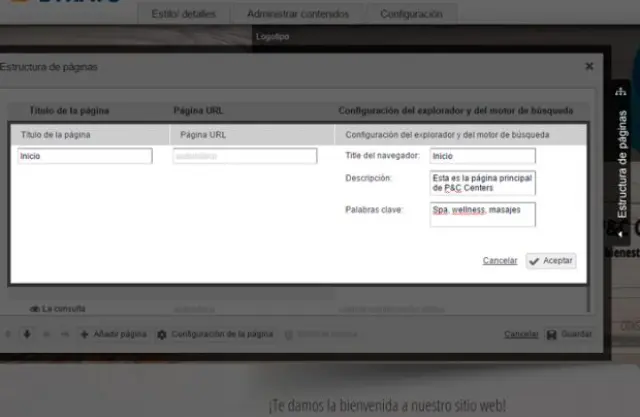Click the Añade página plus icon
This screenshot has width=640, height=417.
[85, 334]
